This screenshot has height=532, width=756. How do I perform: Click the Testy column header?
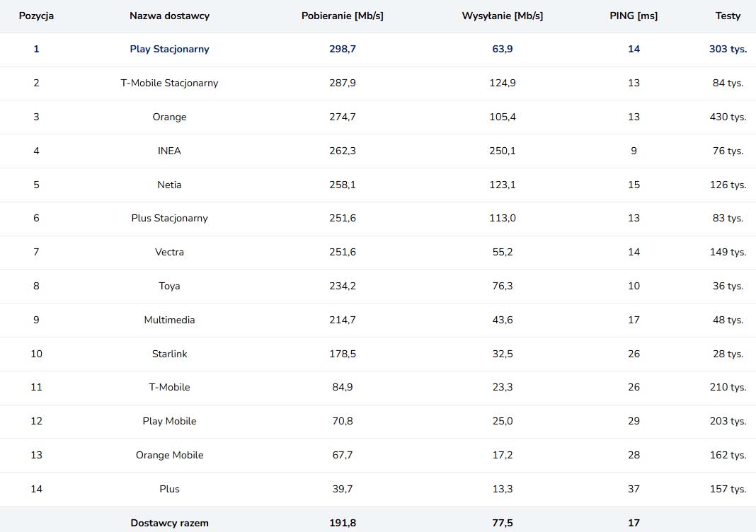point(728,16)
